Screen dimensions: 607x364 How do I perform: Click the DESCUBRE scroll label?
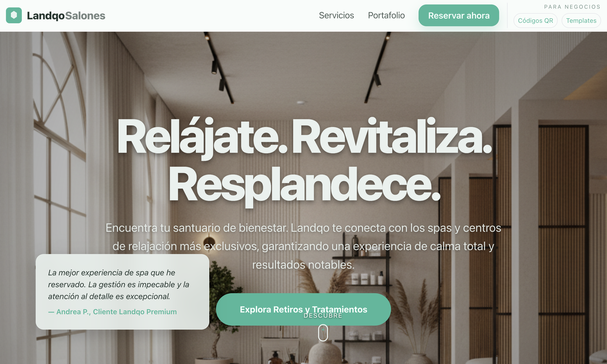[323, 316]
